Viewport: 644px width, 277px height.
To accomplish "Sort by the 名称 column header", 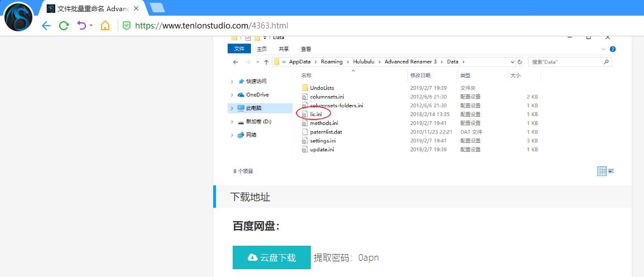I will (306, 75).
